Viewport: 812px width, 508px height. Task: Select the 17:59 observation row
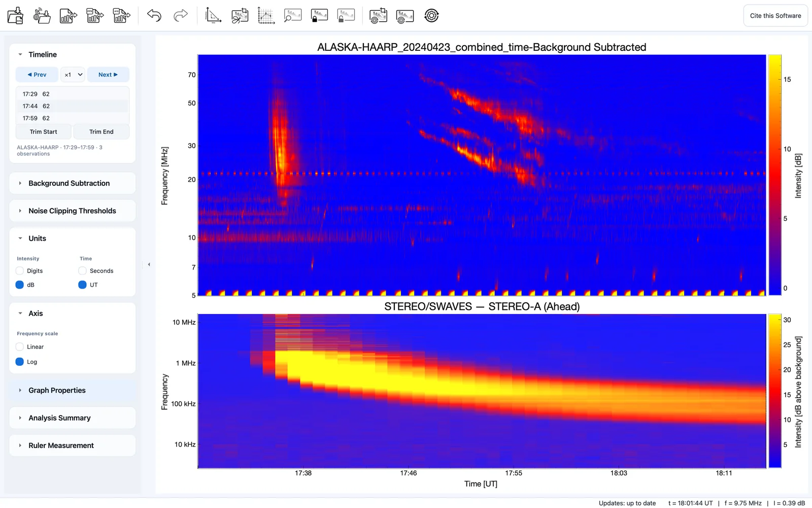click(73, 118)
